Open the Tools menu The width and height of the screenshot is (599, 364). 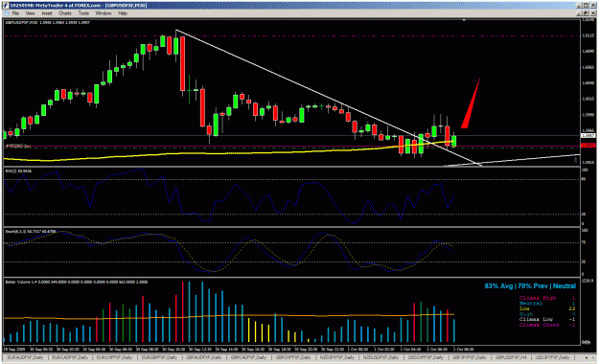(x=83, y=13)
